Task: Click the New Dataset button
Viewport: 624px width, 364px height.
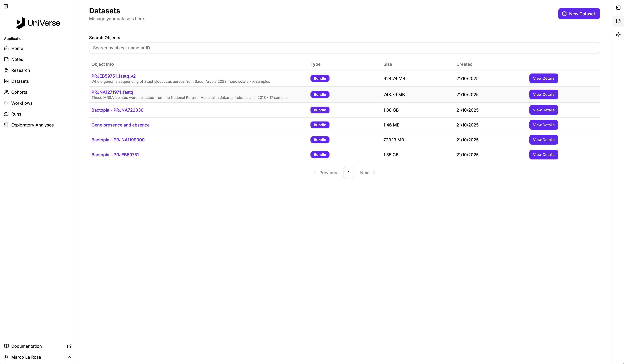Action: coord(579,14)
